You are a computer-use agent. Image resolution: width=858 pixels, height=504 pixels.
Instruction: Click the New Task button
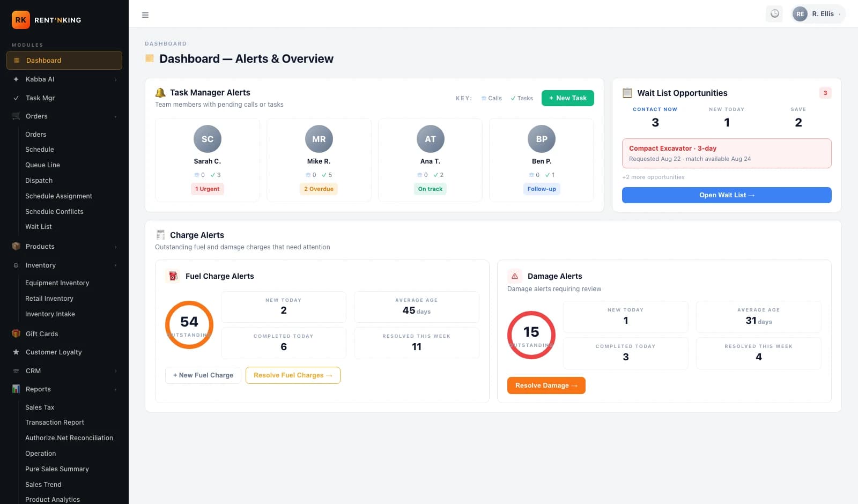(568, 98)
